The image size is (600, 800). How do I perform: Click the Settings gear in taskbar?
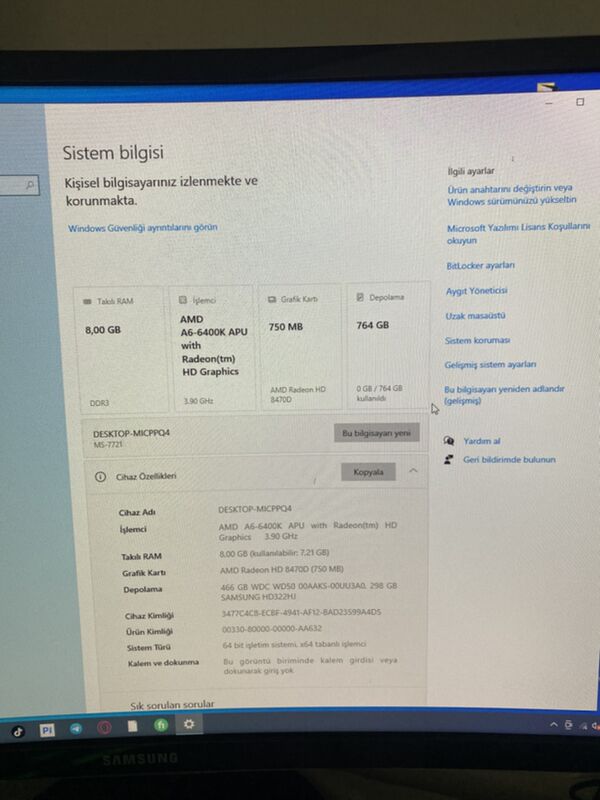pos(189,724)
